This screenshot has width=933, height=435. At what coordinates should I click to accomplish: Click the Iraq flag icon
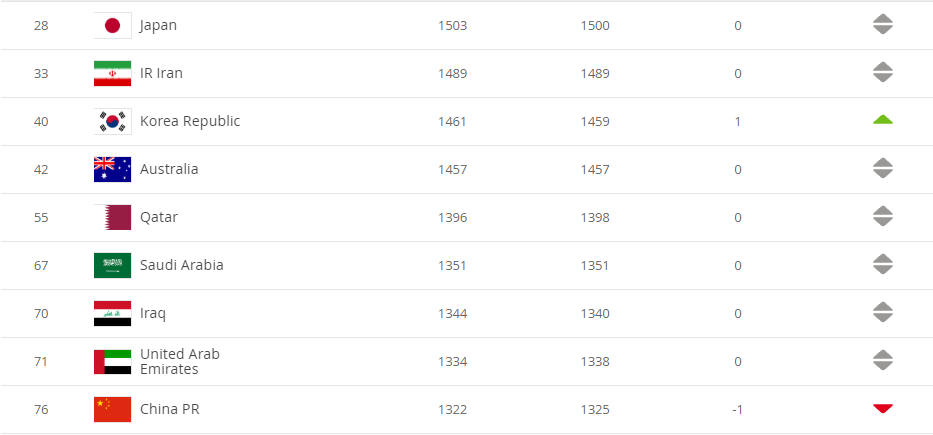(x=112, y=314)
